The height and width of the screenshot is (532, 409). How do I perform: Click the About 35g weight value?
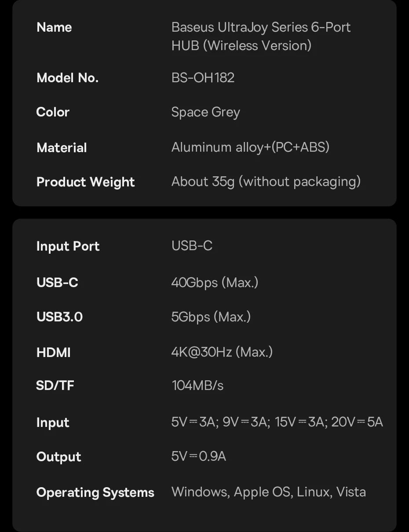266,182
